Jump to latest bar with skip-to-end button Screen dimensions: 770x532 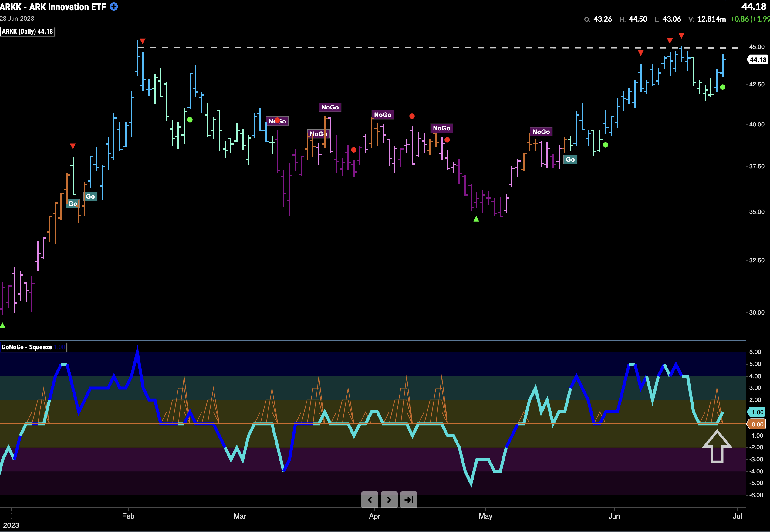409,500
